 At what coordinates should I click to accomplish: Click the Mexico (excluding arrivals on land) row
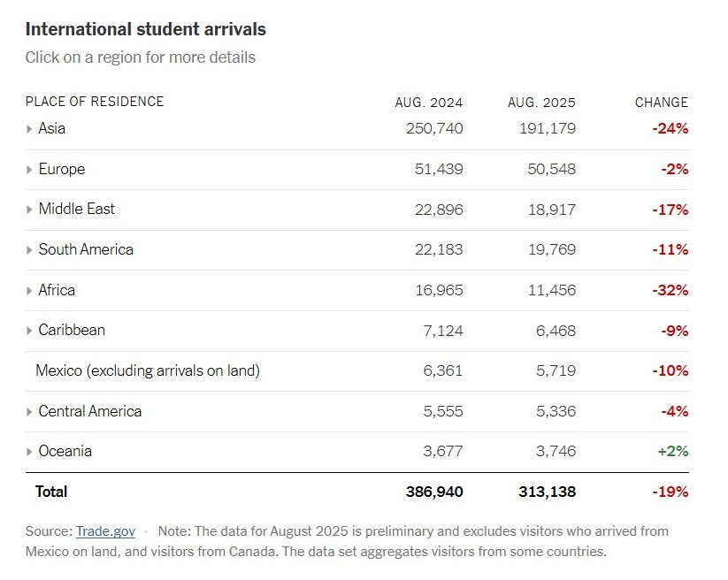[x=148, y=370]
